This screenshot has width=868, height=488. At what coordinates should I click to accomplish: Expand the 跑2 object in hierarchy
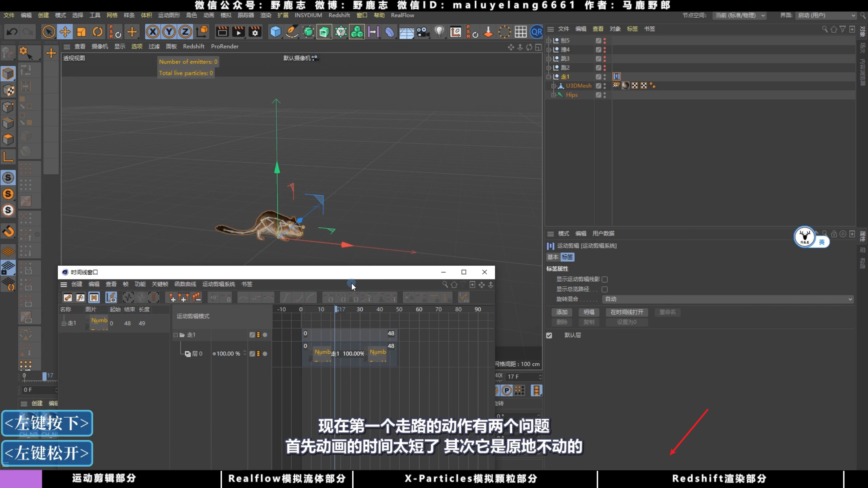click(x=549, y=68)
